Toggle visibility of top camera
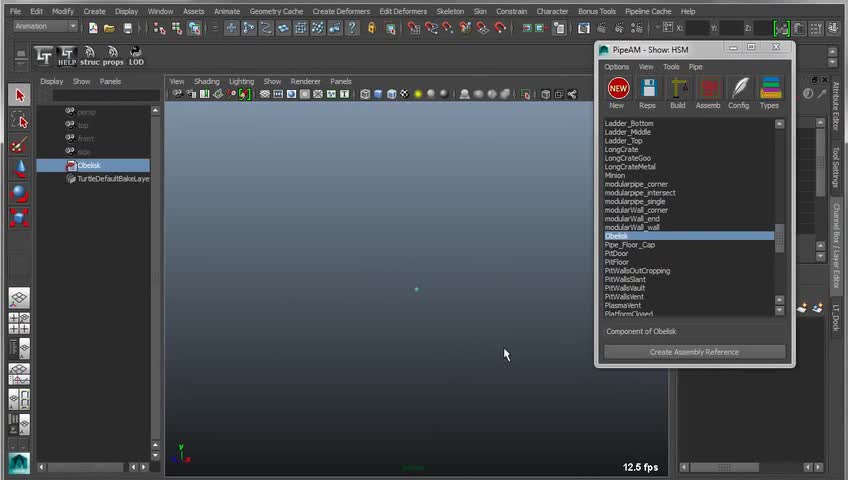 (x=70, y=125)
